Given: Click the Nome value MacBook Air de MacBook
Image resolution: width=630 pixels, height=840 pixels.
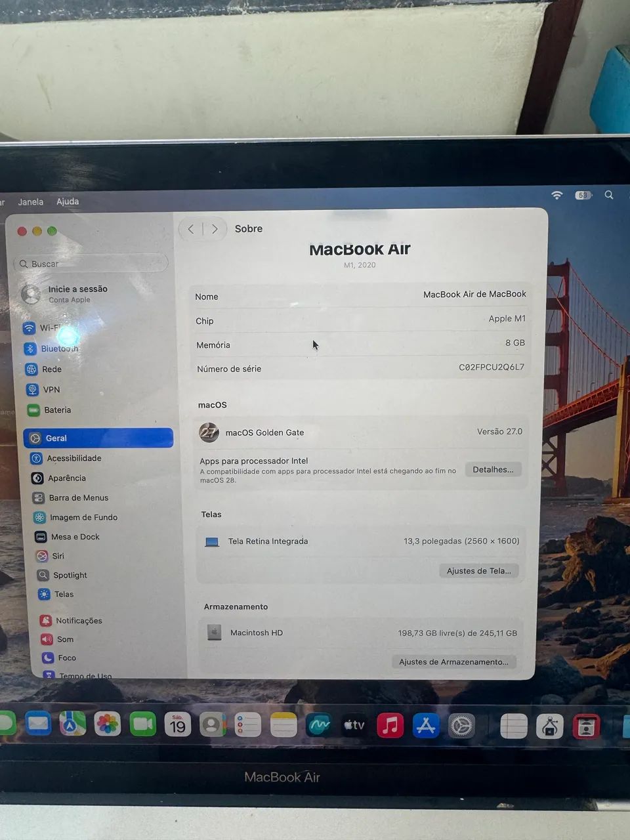Looking at the screenshot, I should pos(474,294).
